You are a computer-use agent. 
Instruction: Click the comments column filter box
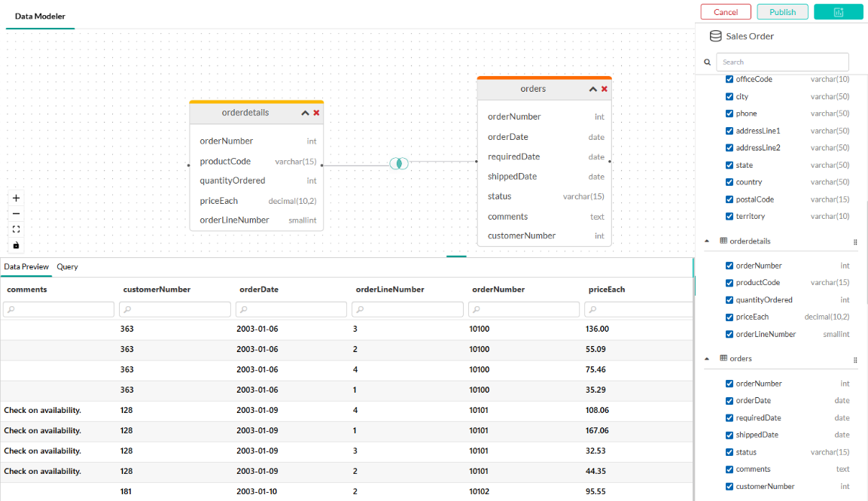59,309
